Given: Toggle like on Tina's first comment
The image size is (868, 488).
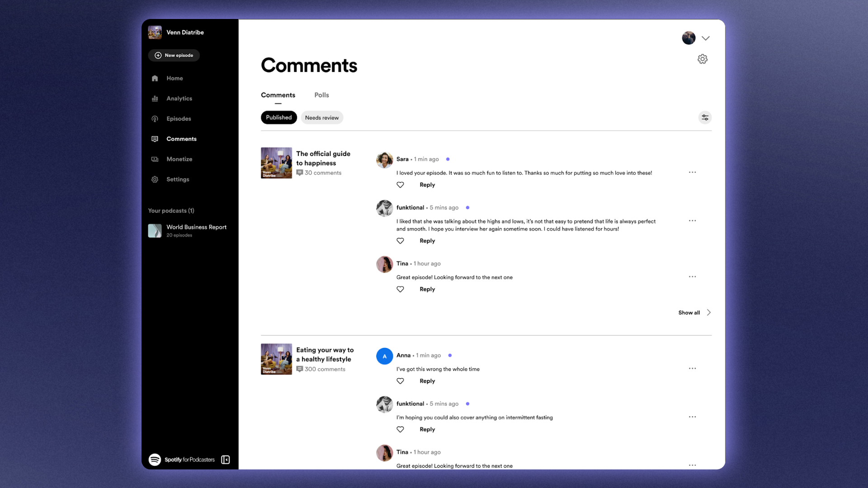Looking at the screenshot, I should click(400, 289).
